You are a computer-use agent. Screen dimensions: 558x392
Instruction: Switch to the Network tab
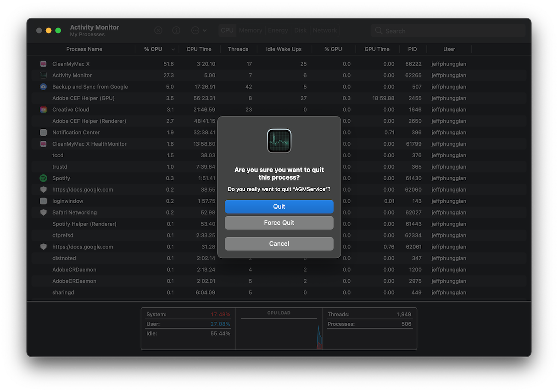(x=325, y=30)
